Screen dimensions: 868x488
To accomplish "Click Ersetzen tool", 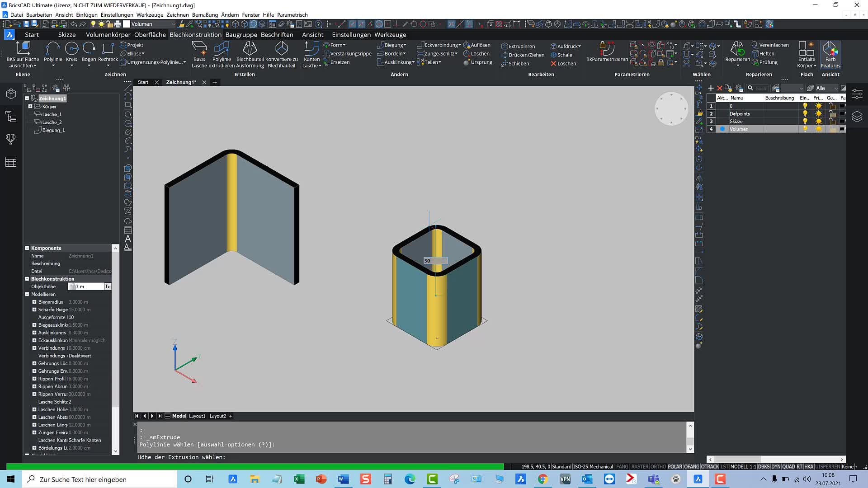I will coord(336,62).
